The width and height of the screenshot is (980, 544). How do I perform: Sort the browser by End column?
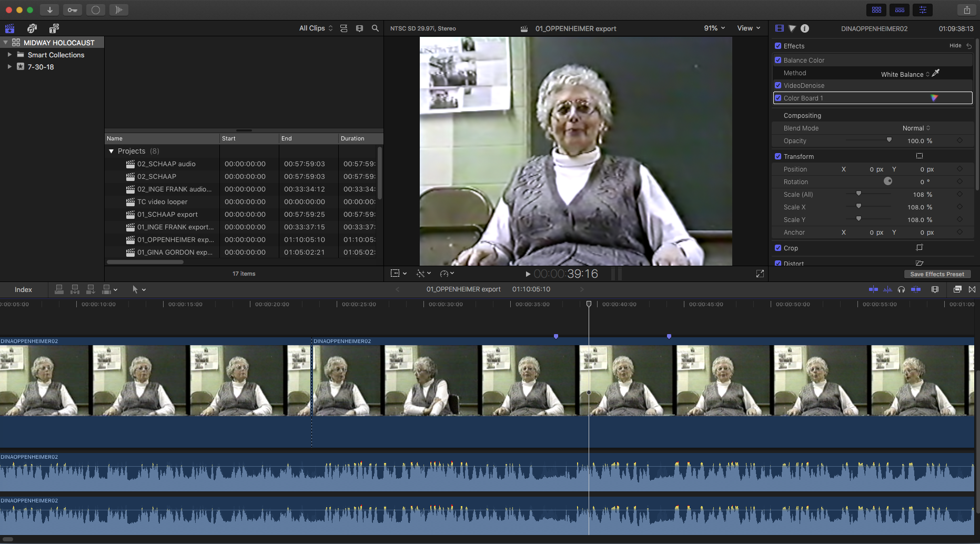click(309, 138)
